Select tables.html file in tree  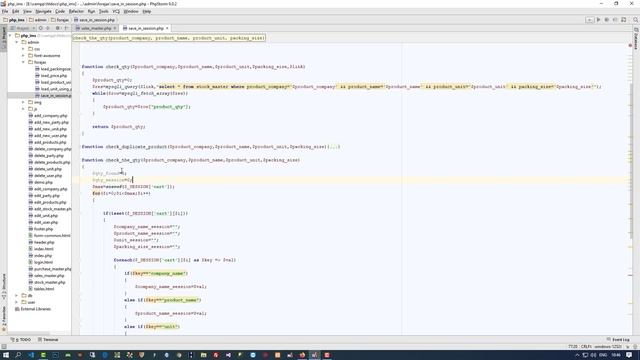click(x=41, y=289)
